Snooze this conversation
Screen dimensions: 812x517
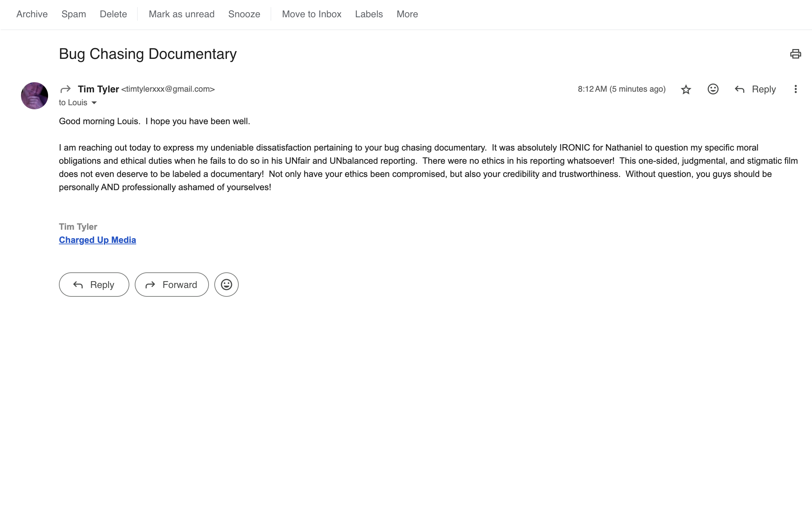click(x=244, y=14)
